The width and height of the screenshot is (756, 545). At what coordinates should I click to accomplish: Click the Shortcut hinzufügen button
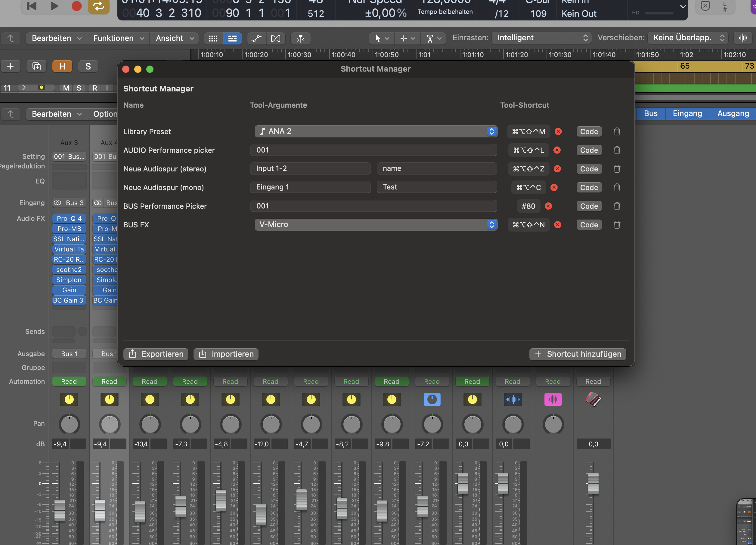[x=577, y=354]
